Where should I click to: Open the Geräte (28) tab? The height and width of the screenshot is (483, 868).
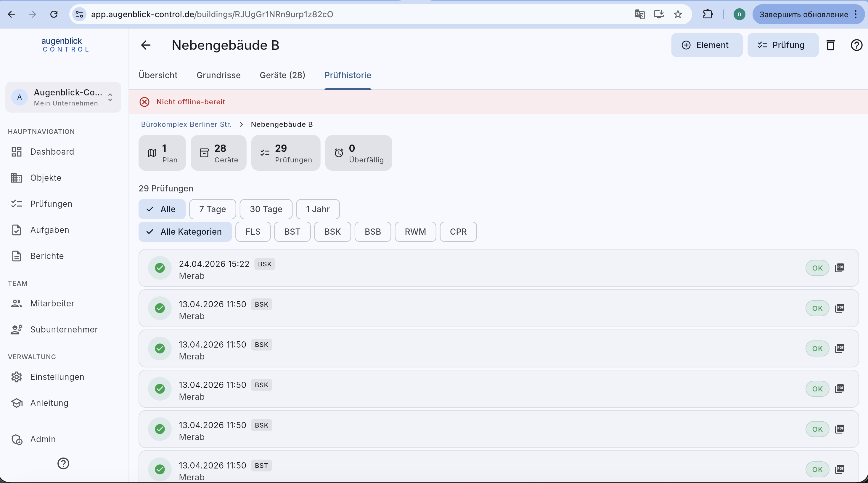click(x=282, y=75)
